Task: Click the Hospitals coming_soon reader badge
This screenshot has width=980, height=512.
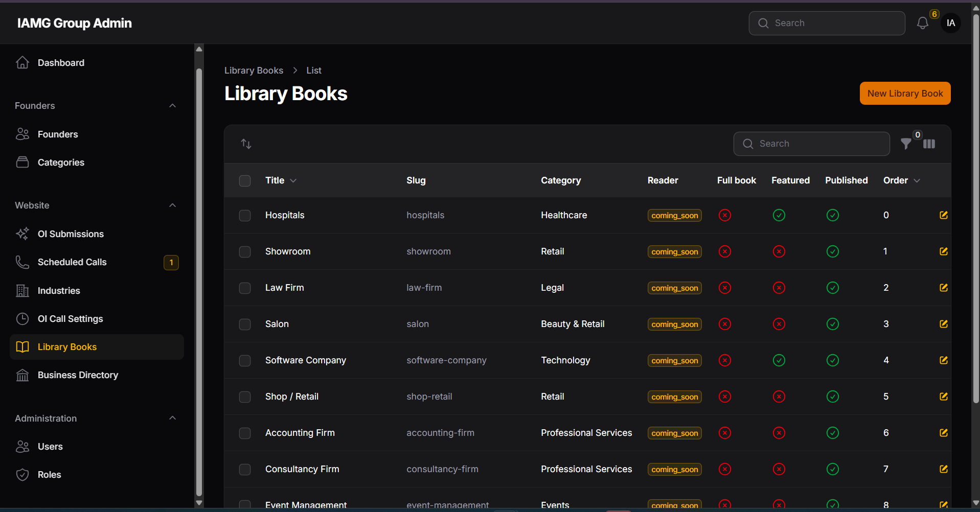Action: tap(674, 216)
